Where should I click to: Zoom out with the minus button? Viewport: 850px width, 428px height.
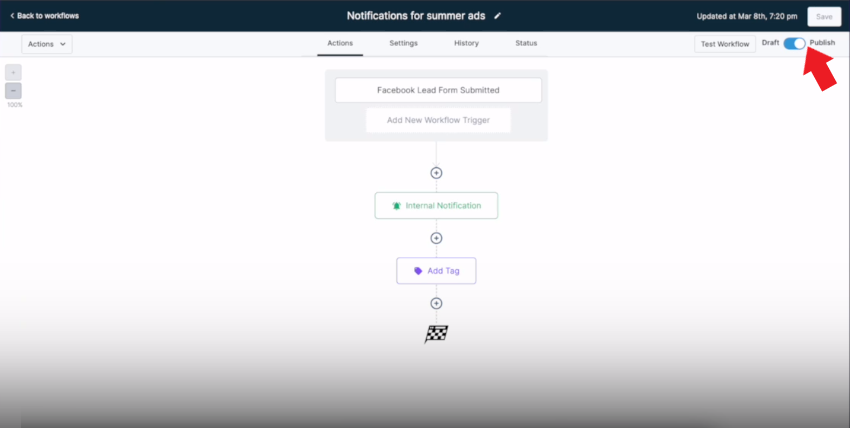pyautogui.click(x=14, y=90)
